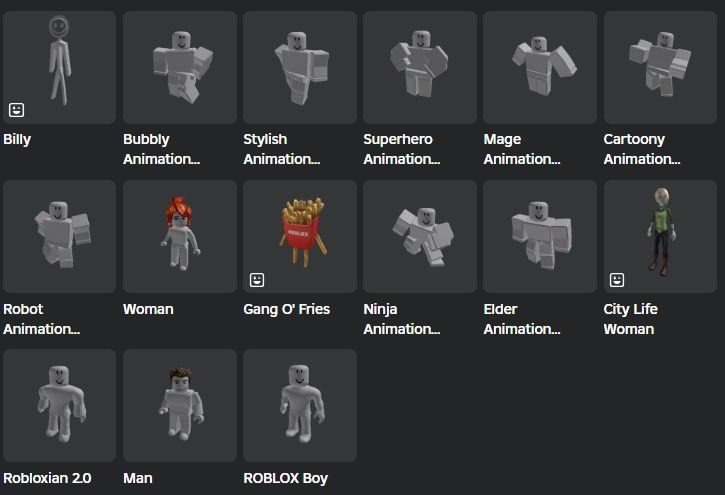Pick the Cartoony Animation pack thumbnail
Viewport: 725px width, 495px height.
660,67
